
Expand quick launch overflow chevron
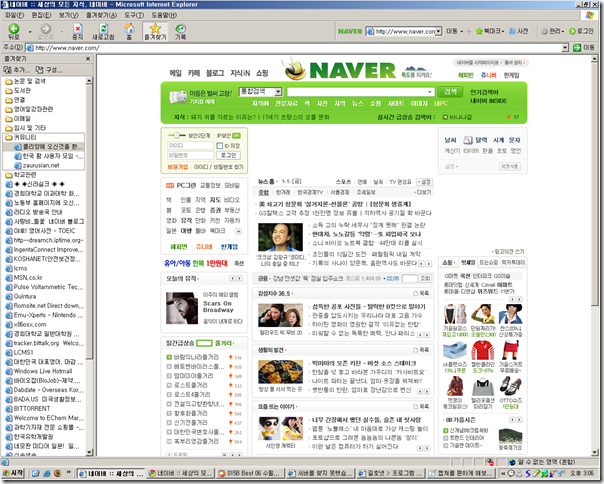pyautogui.click(x=69, y=472)
